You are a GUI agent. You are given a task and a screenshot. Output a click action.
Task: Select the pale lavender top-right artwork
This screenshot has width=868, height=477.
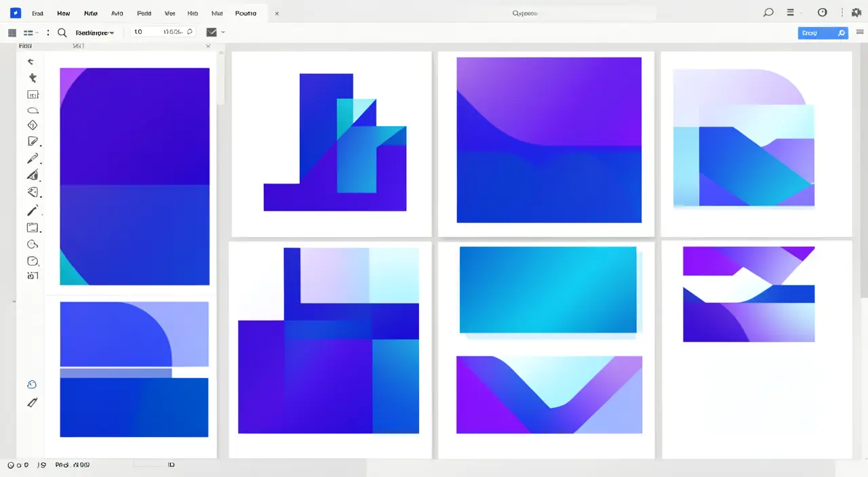coord(744,138)
